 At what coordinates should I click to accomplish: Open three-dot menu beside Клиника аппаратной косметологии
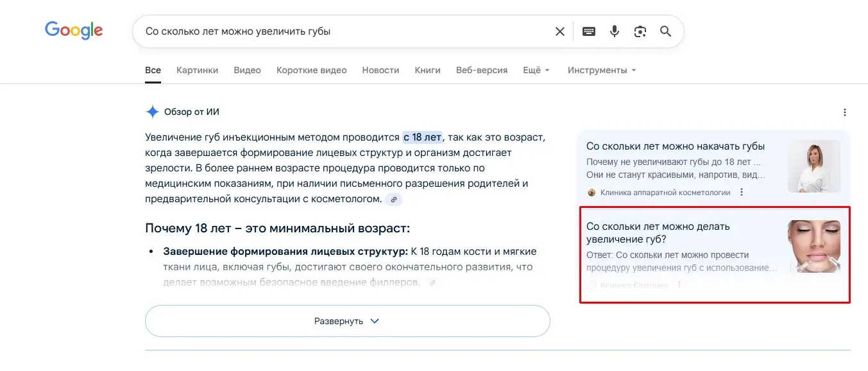pyautogui.click(x=742, y=192)
